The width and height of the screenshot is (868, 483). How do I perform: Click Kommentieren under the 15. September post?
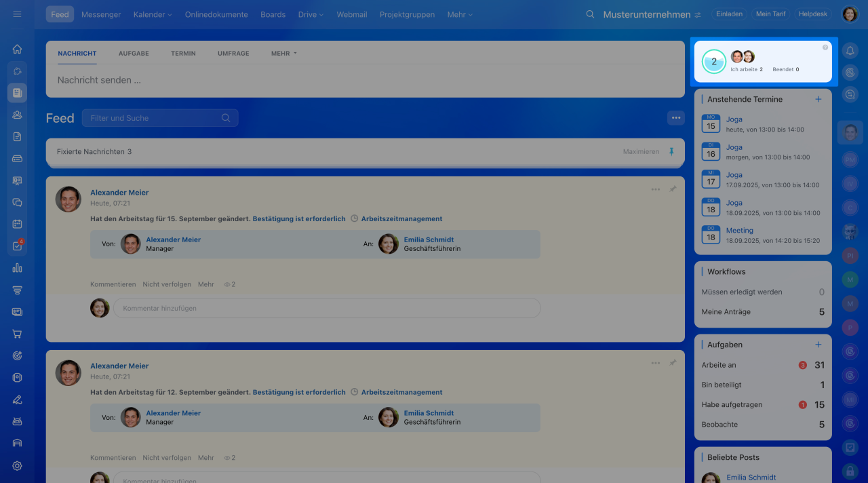coord(113,284)
